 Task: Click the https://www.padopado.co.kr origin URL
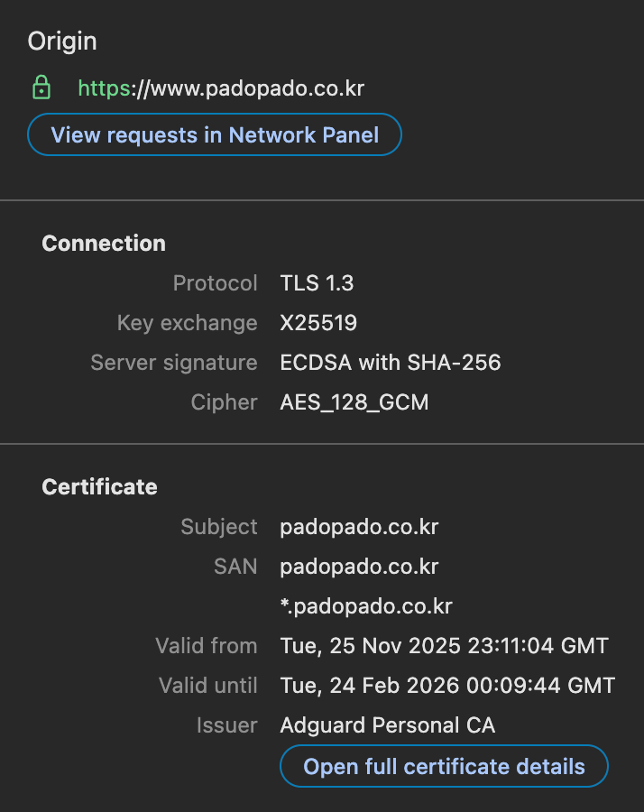(x=221, y=88)
